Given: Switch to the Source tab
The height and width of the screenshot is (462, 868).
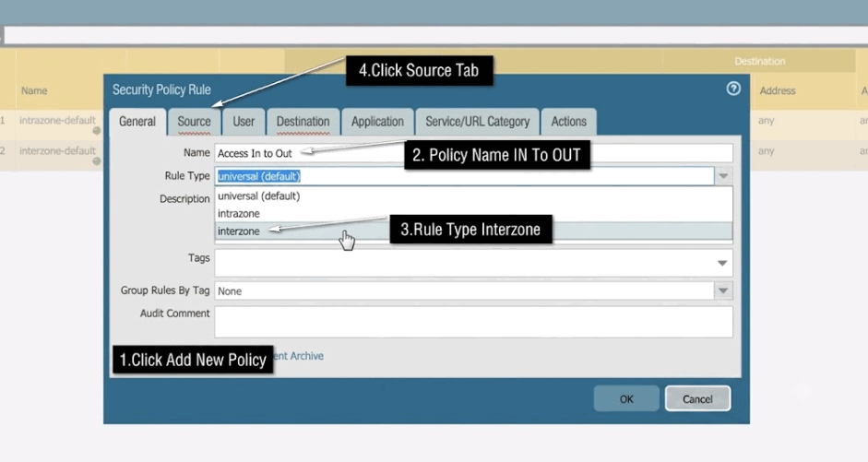Looking at the screenshot, I should pos(194,122).
